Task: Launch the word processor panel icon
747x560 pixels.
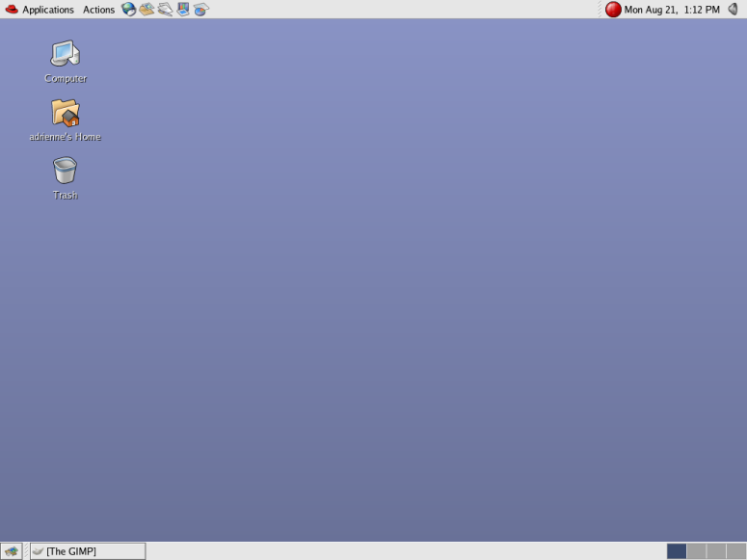Action: tap(165, 10)
